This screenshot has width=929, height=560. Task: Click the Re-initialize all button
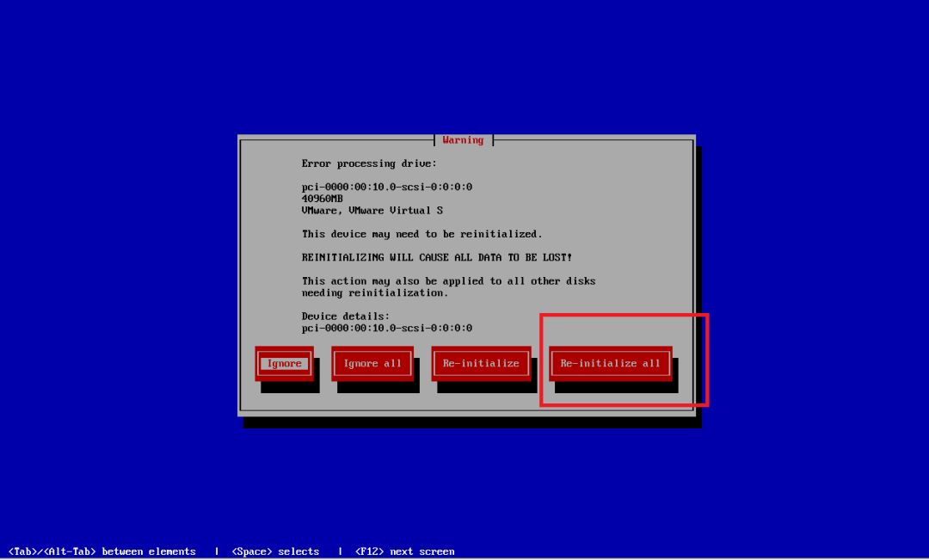pyautogui.click(x=610, y=363)
